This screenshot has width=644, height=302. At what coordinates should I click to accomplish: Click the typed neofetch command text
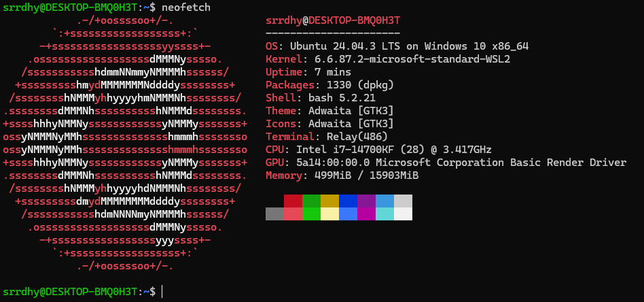click(x=185, y=7)
